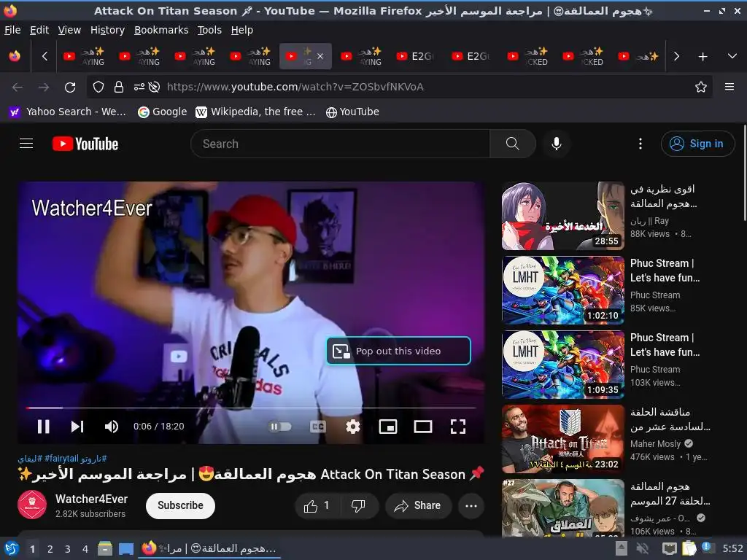Click the muted volume tray icon
Viewport: 747px width, 560px height.
643,548
